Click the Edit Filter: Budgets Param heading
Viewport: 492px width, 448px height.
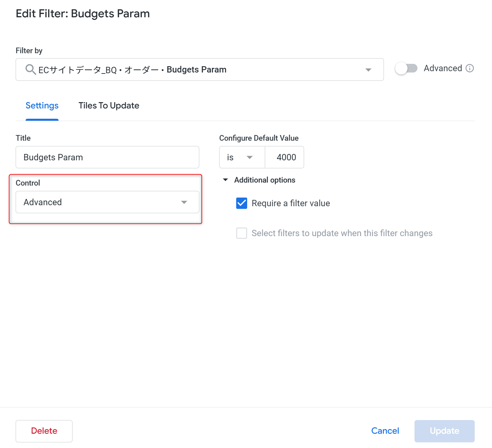pyautogui.click(x=83, y=14)
